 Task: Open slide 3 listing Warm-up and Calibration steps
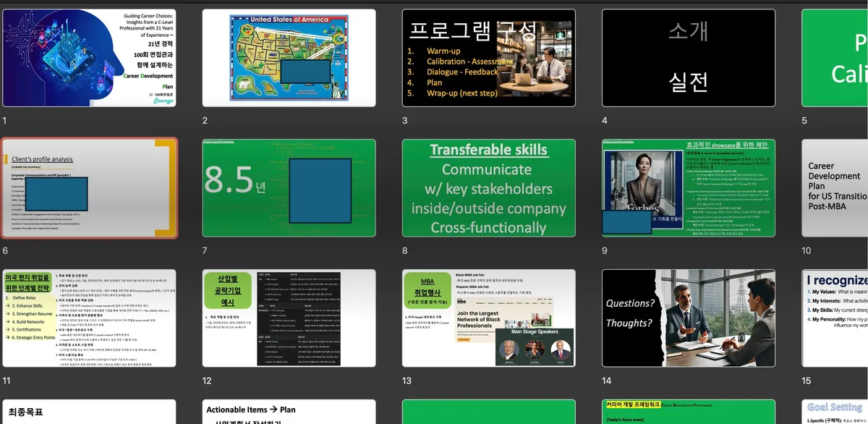[x=489, y=58]
